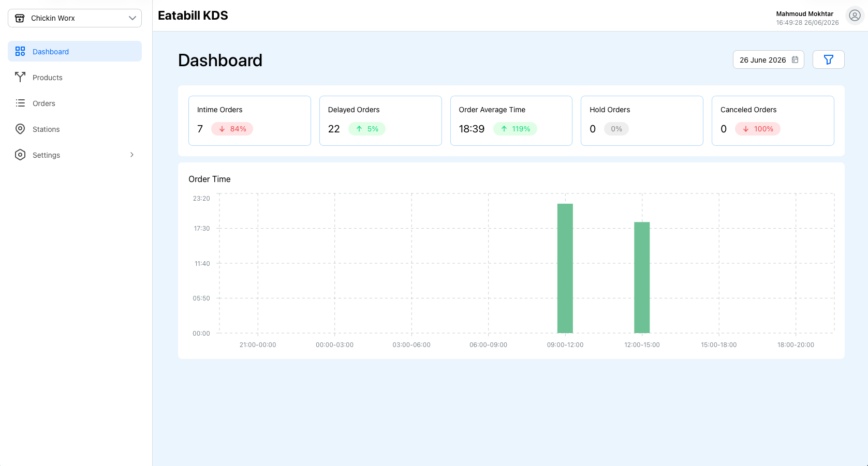Click the Settings hexagon gear icon
The height and width of the screenshot is (466, 868).
[x=20, y=155]
